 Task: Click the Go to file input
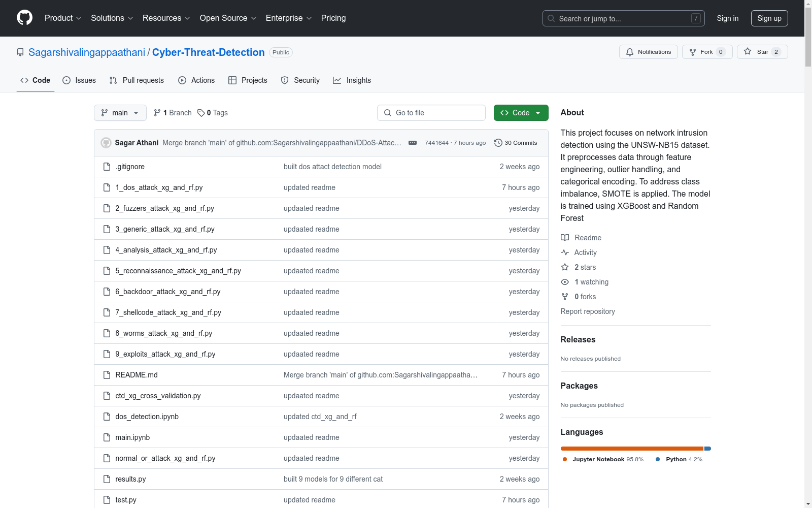point(431,113)
